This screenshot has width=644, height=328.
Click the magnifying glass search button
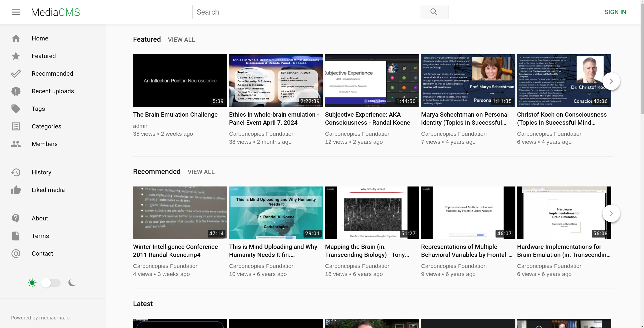[x=434, y=12]
